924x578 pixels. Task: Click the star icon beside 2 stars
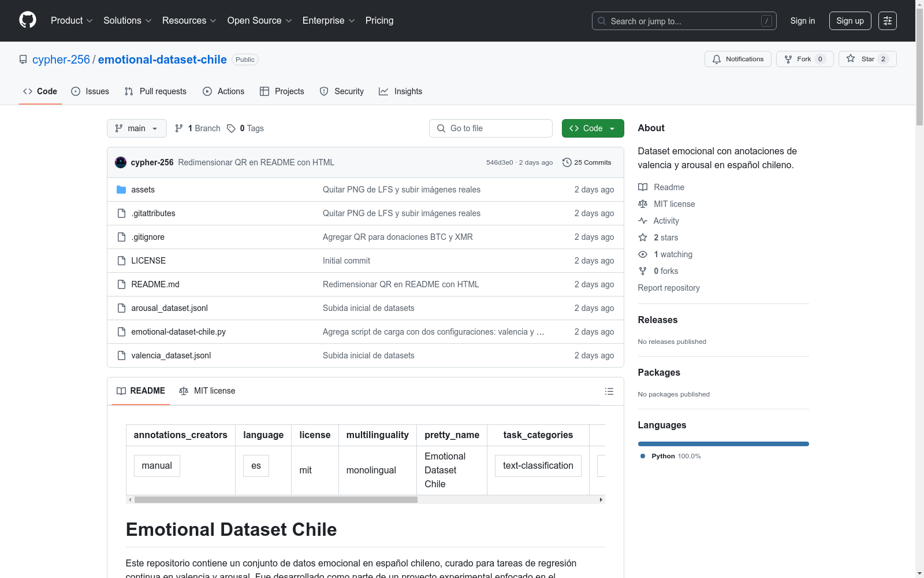tap(643, 238)
